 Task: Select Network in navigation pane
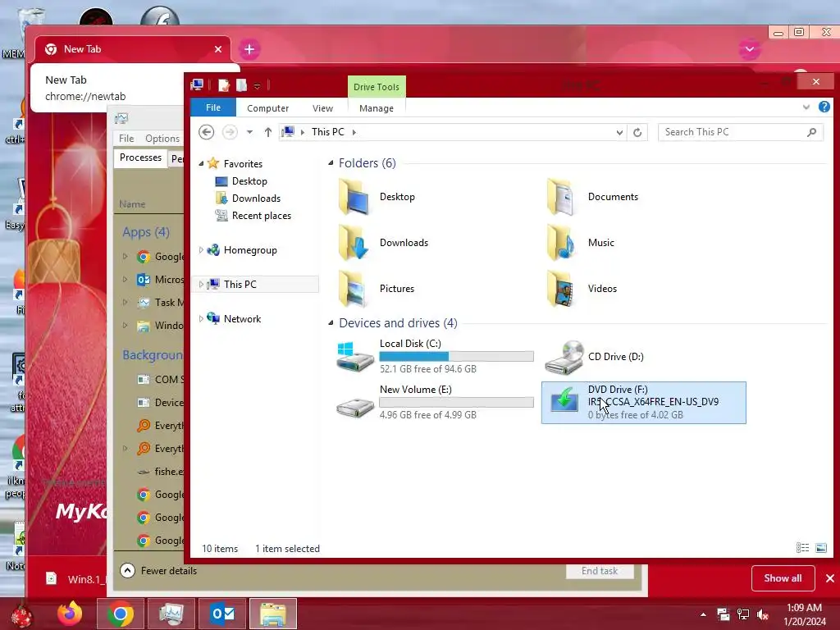click(x=242, y=319)
